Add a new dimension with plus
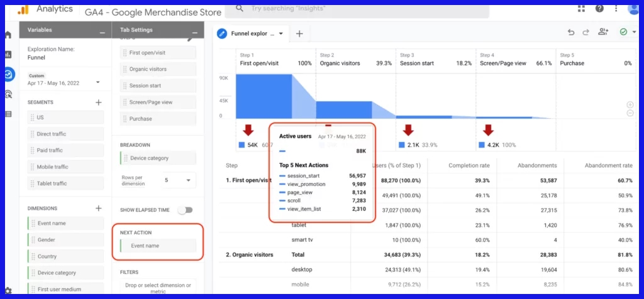This screenshot has width=644, height=299. (x=99, y=209)
